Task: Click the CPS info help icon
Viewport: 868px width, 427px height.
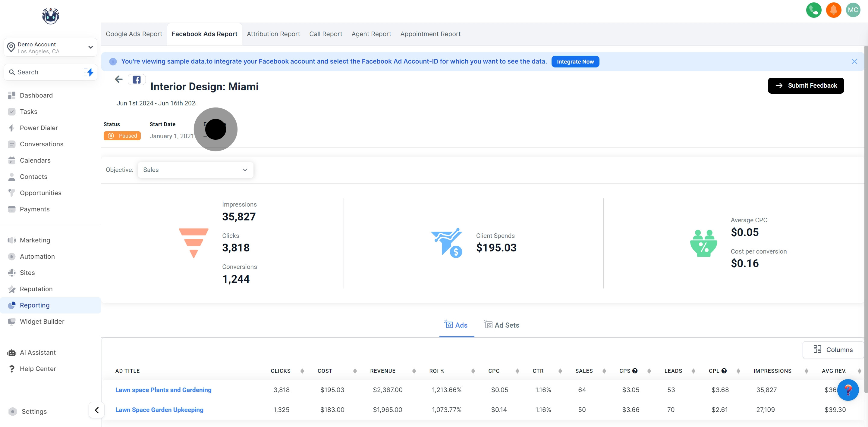Action: (x=635, y=371)
